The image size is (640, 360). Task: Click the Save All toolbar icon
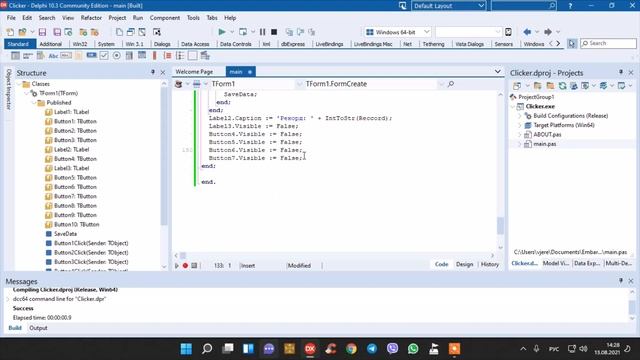[x=57, y=32]
